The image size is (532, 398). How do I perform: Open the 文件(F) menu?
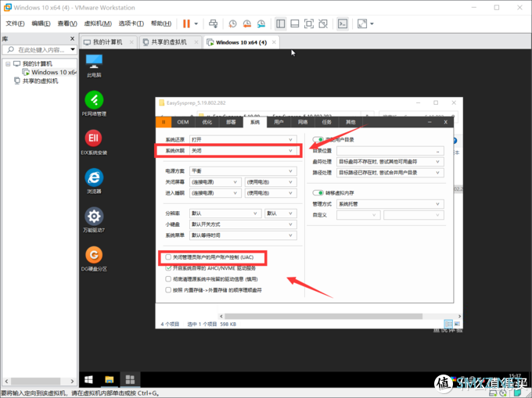click(15, 23)
